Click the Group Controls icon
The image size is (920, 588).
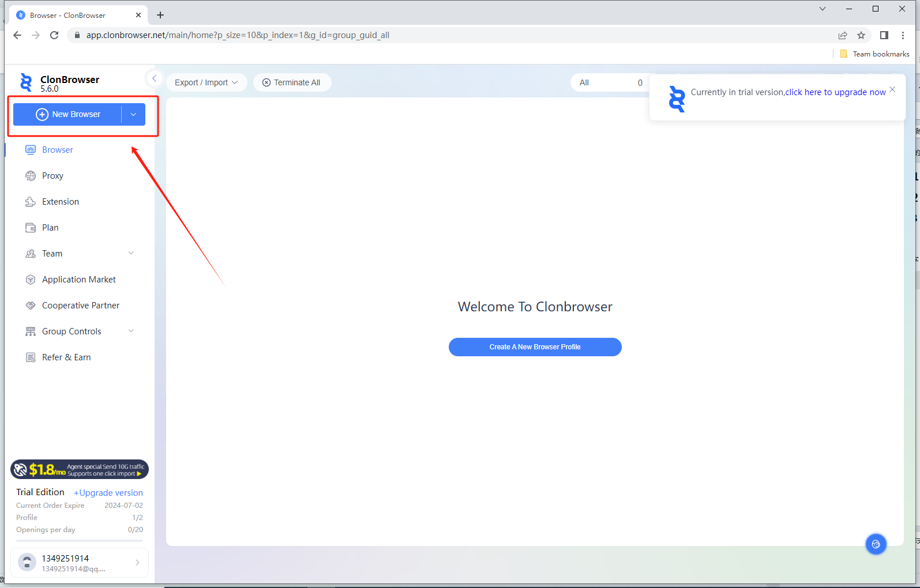pyautogui.click(x=31, y=331)
